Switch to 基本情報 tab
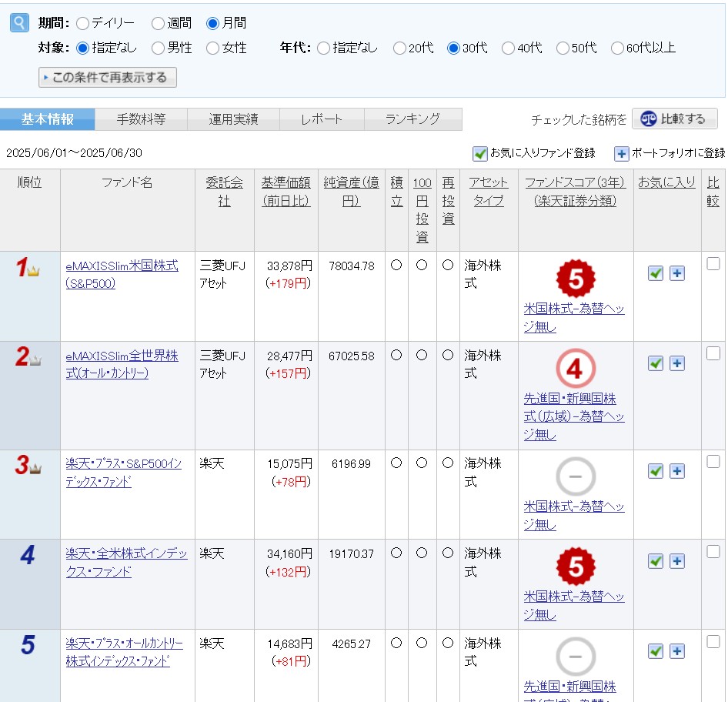This screenshot has width=728, height=702. [48, 119]
